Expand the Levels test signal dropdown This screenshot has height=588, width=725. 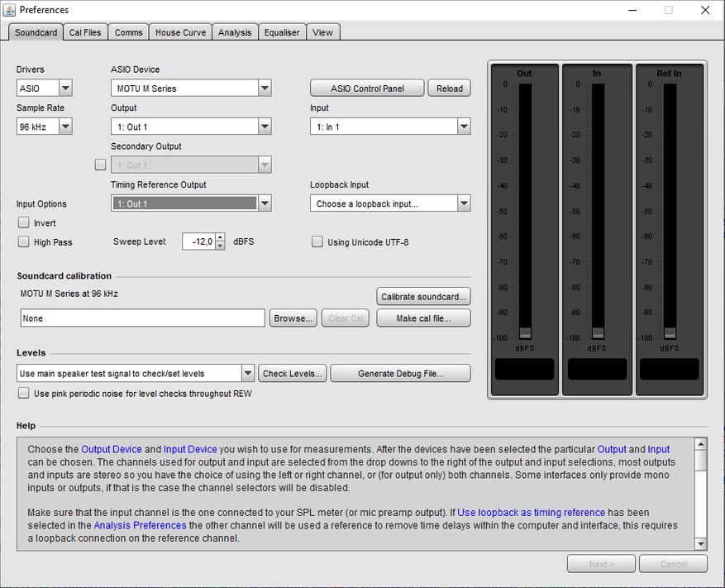pos(136,373)
